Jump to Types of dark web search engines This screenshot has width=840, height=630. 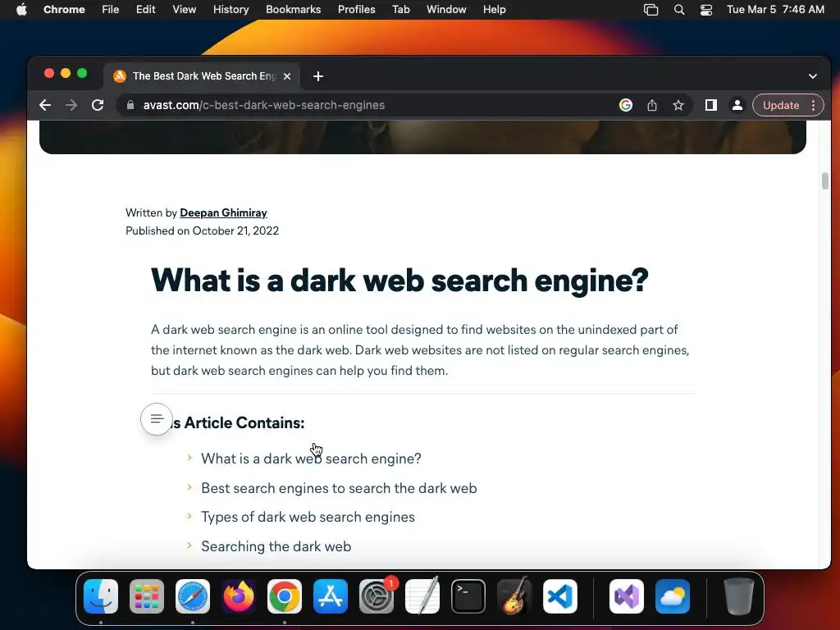point(308,517)
